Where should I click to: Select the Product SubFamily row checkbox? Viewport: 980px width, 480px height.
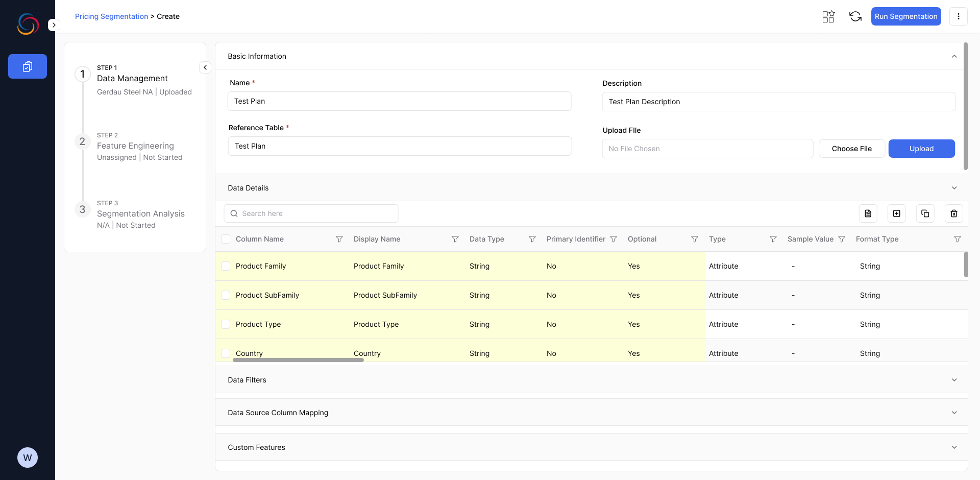[226, 295]
